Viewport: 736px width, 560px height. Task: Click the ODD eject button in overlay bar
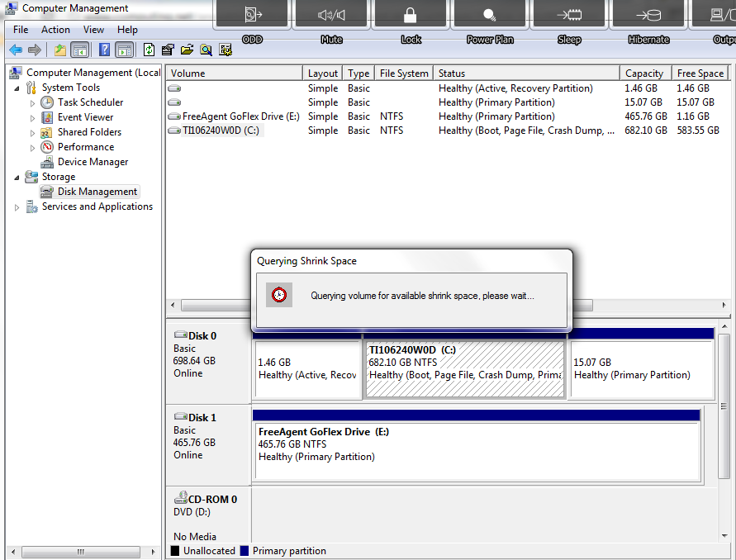[x=253, y=15]
